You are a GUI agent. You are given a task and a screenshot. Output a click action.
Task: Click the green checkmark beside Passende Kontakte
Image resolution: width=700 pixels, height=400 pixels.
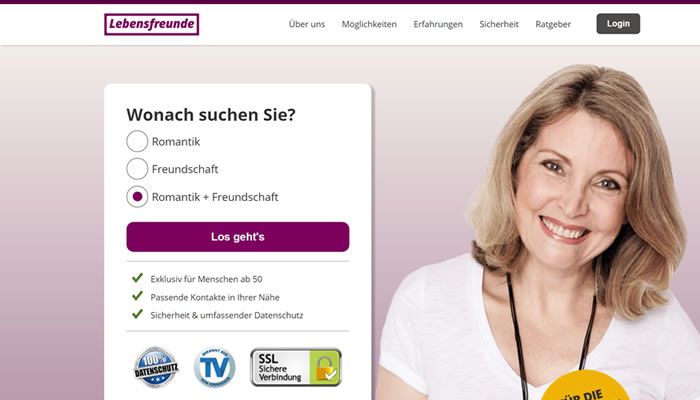coord(138,296)
